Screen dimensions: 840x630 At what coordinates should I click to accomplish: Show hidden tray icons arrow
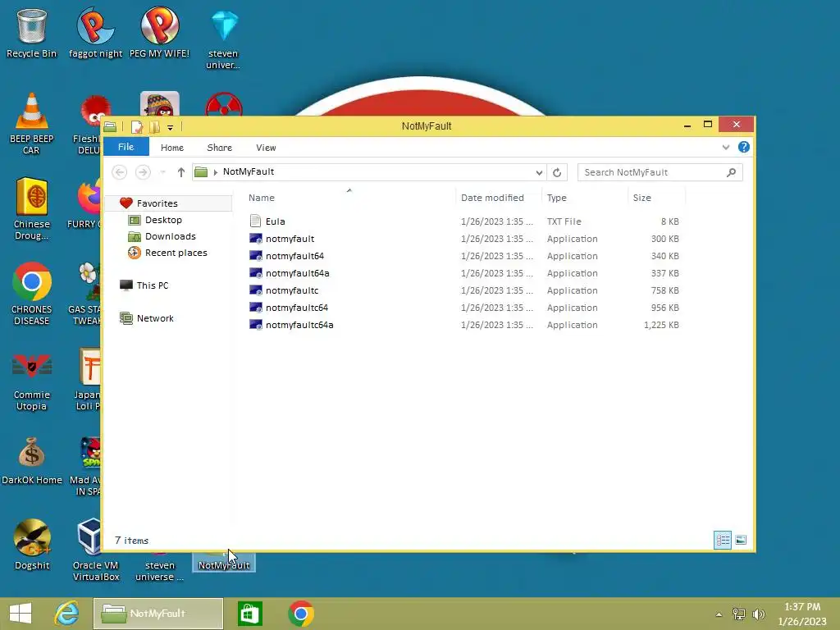[x=719, y=614]
